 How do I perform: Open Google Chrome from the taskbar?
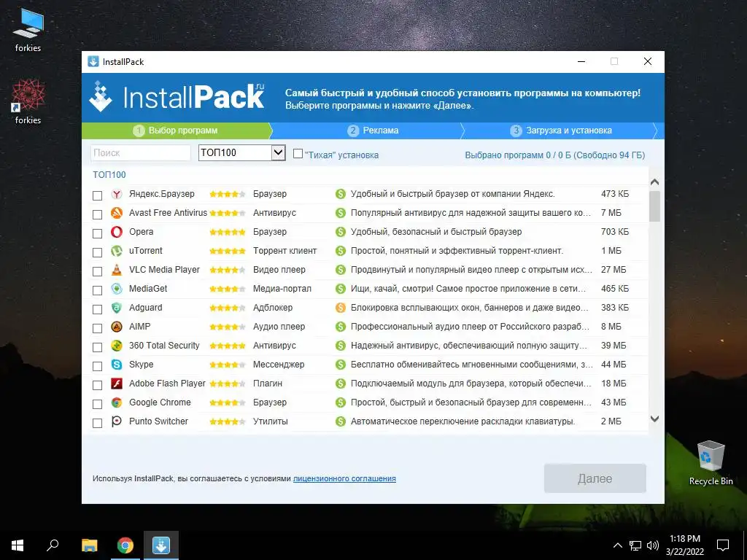click(x=125, y=545)
